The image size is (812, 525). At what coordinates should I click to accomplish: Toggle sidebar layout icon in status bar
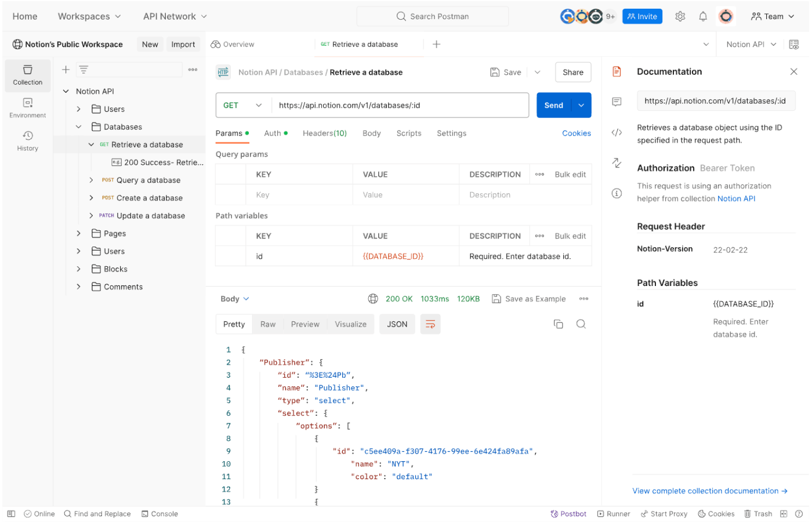[11, 514]
